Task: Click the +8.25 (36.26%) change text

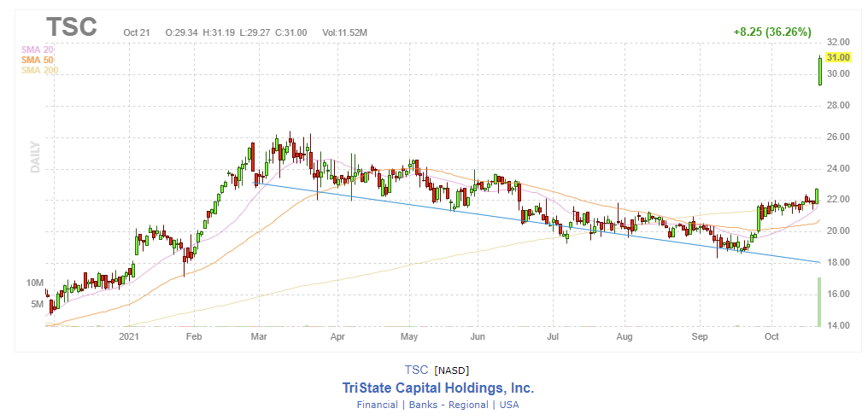Action: click(x=772, y=32)
